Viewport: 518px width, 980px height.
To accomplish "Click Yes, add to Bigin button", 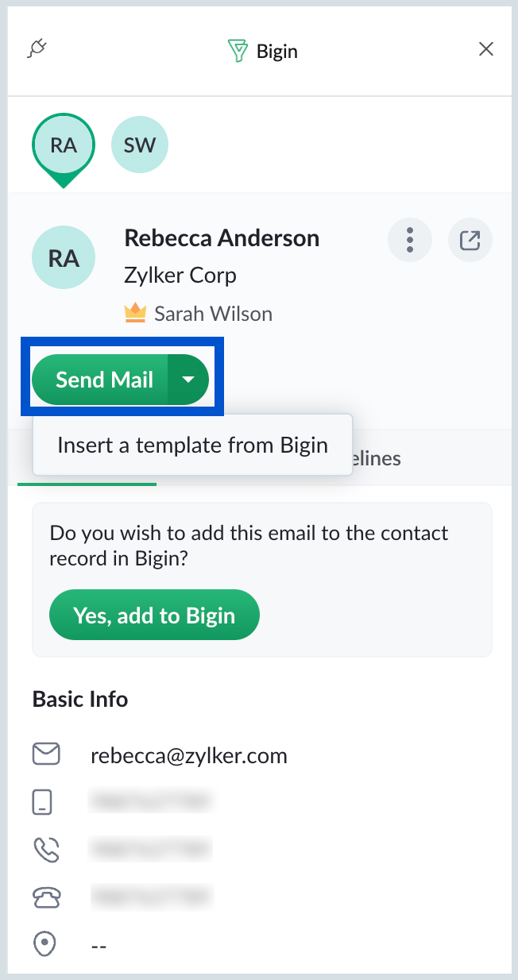I will (x=154, y=615).
